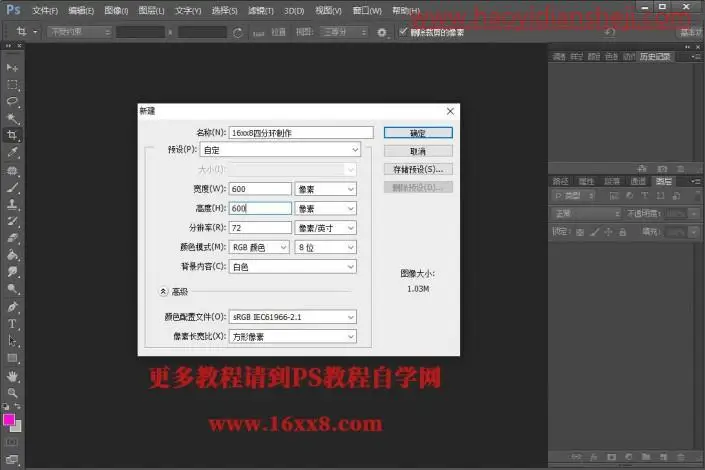
Task: Open the 窗口(W) menu
Action: pos(367,10)
